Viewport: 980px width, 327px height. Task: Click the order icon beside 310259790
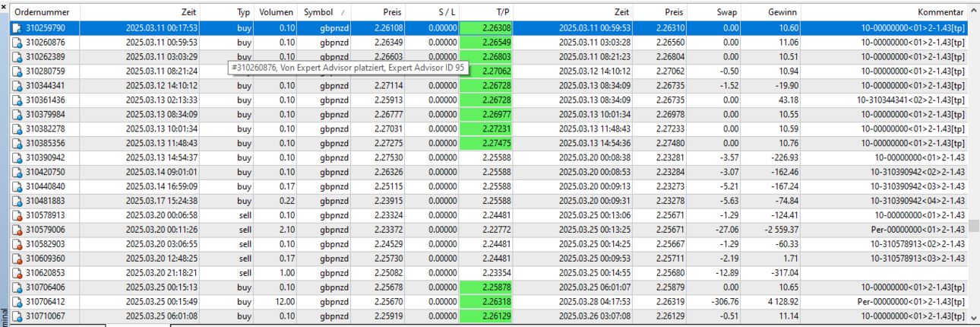point(17,28)
